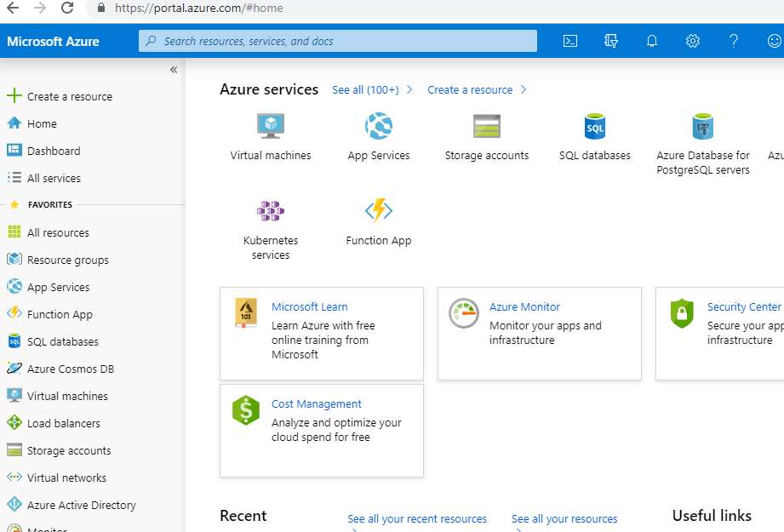Click the Azure Active Directory sidebar icon
This screenshot has width=784, height=532.
click(x=14, y=504)
